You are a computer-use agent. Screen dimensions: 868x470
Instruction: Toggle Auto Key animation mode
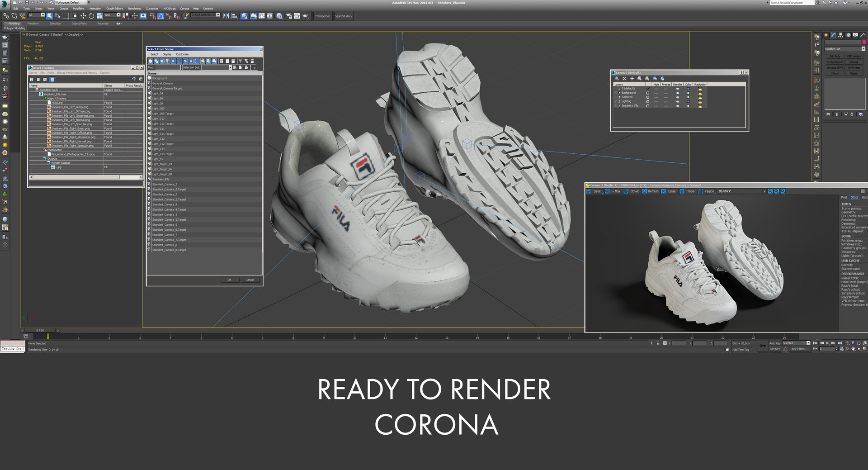[775, 343]
